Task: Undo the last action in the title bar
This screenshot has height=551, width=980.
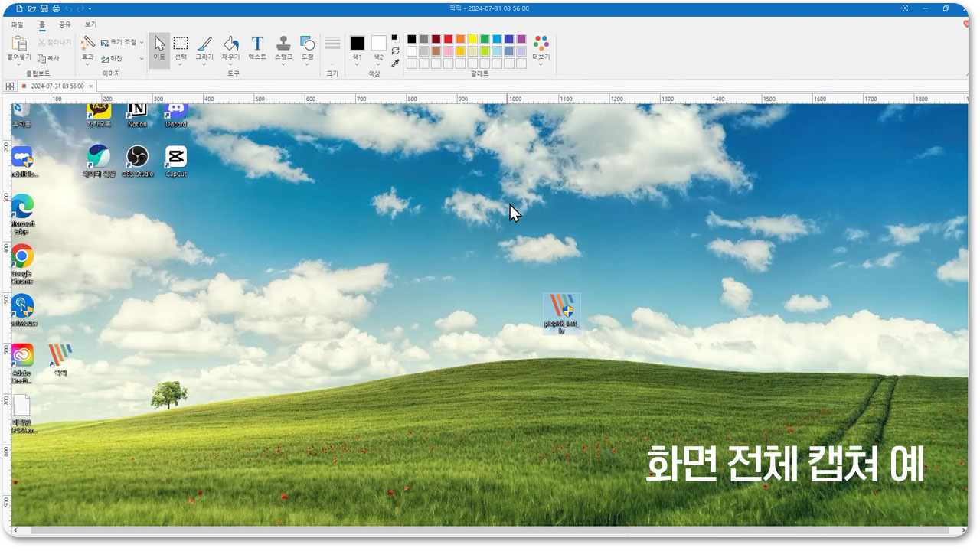Action: click(x=68, y=8)
